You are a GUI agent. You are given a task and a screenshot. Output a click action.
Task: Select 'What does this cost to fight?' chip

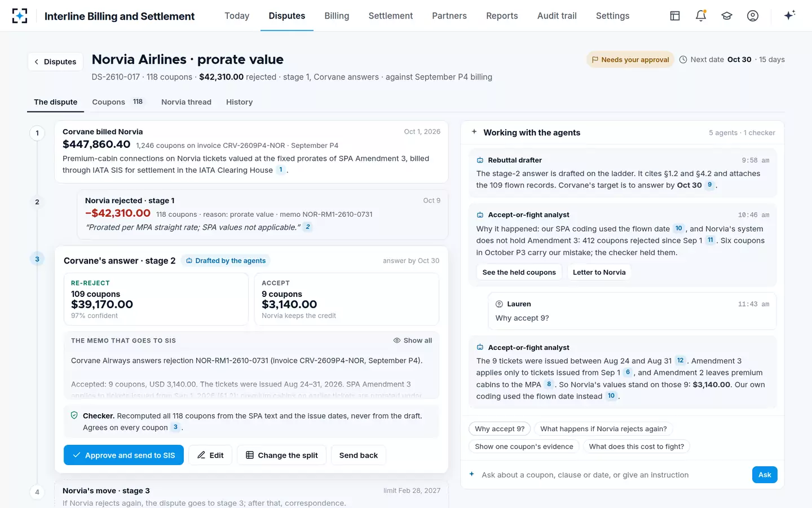click(x=637, y=446)
